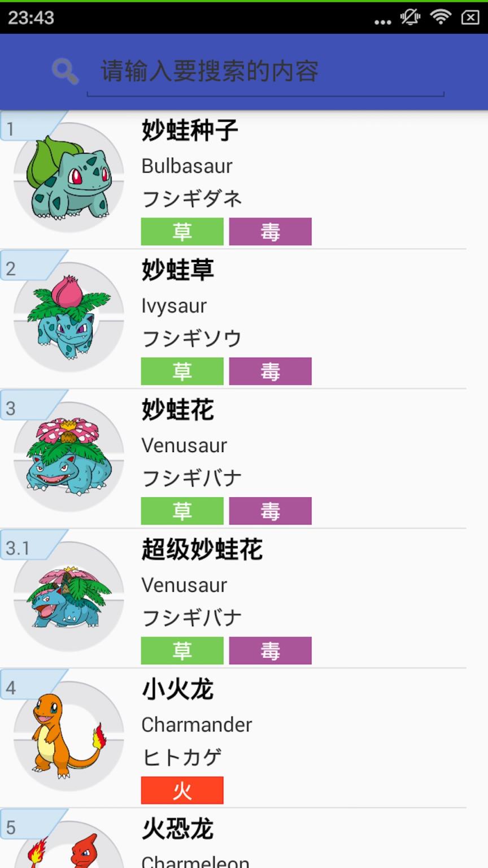
Task: Open the Charmander English name
Action: (x=197, y=724)
